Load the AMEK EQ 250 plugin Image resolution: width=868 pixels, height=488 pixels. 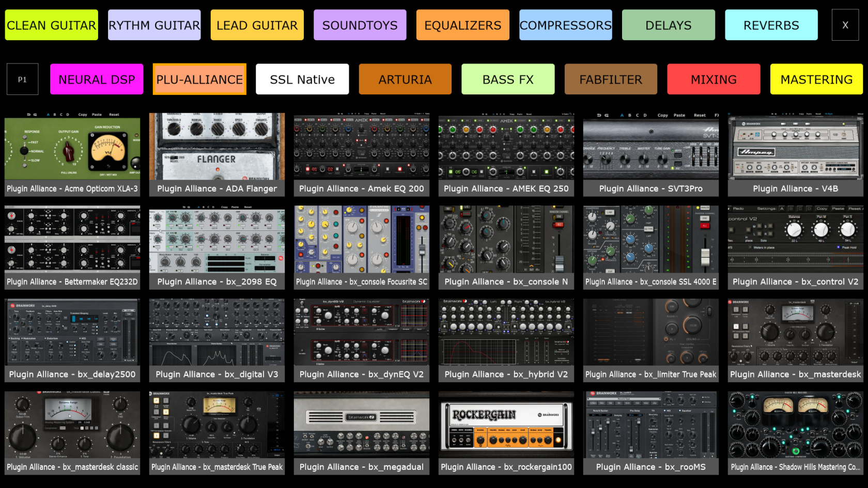506,154
